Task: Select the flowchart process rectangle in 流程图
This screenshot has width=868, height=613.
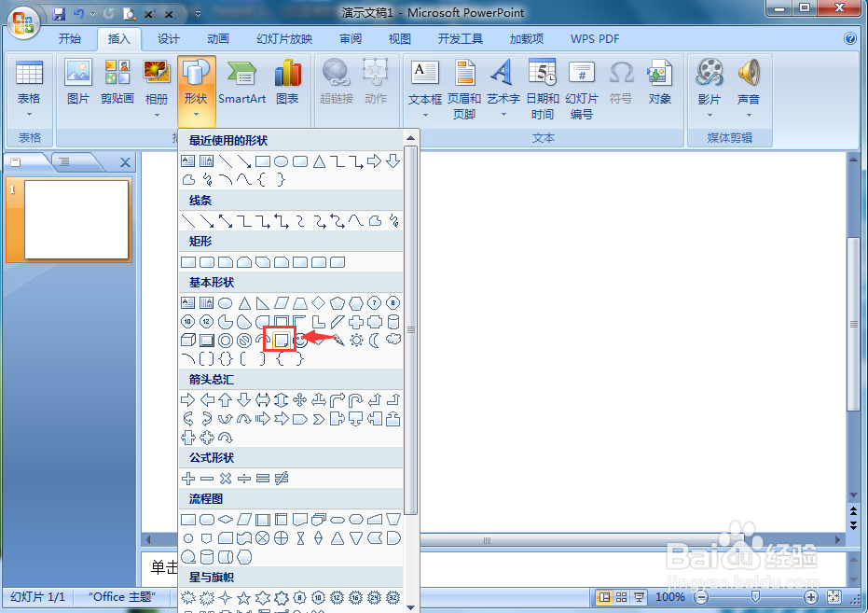Action: [x=188, y=520]
